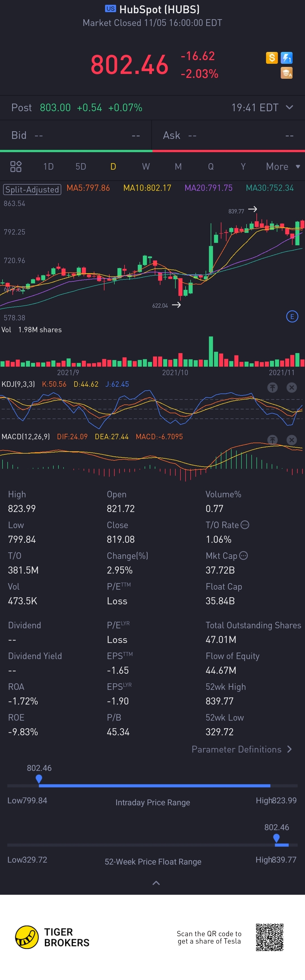Tap the Intraday Price Range marker
This screenshot has width=305, height=980.
(x=39, y=779)
